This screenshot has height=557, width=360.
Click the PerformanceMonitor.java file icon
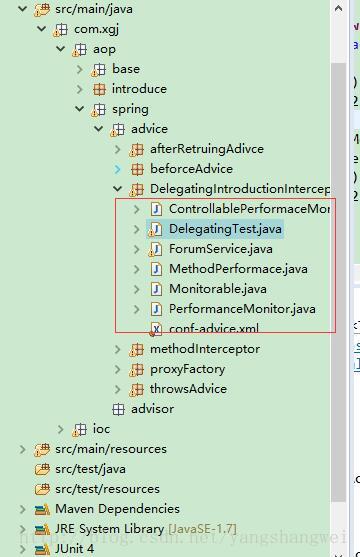[156, 309]
